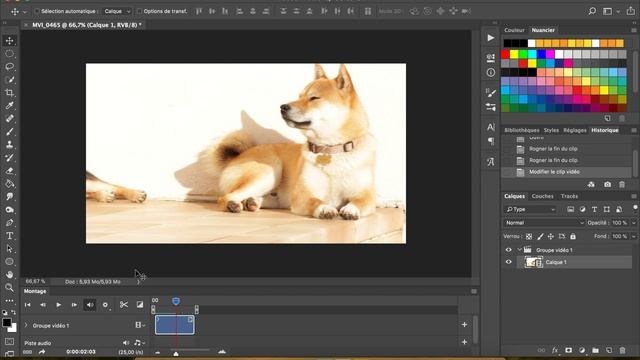Select the Lasso tool
The width and height of the screenshot is (640, 360).
coord(9,67)
